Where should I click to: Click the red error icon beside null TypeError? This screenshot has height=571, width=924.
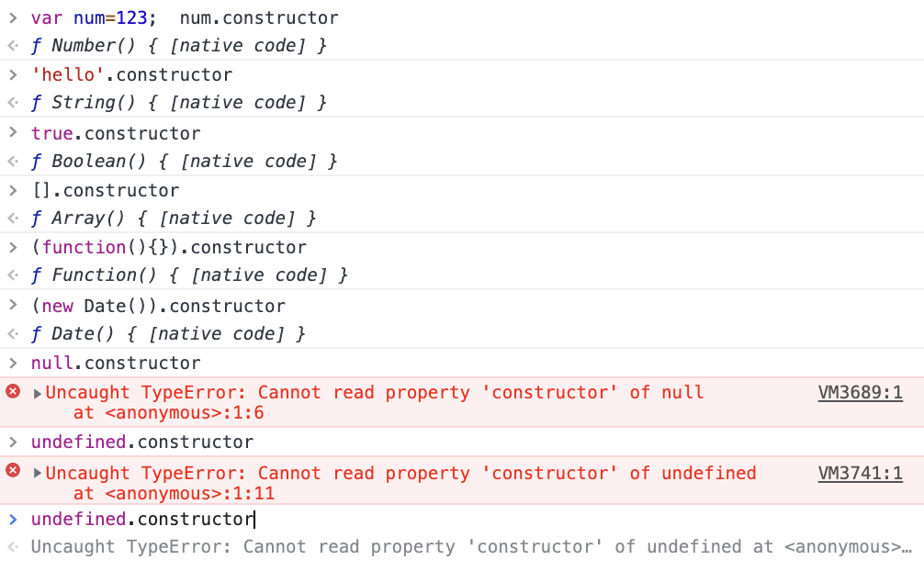pyautogui.click(x=13, y=391)
